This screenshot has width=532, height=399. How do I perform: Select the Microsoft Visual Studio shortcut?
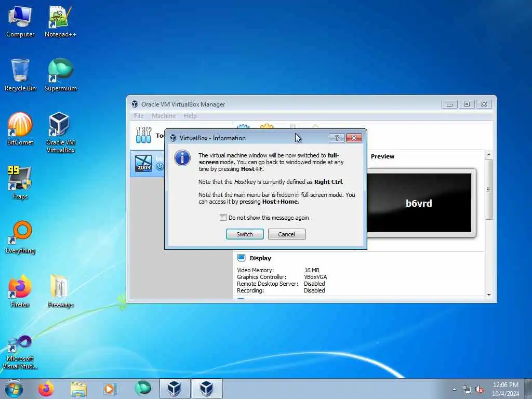click(20, 352)
